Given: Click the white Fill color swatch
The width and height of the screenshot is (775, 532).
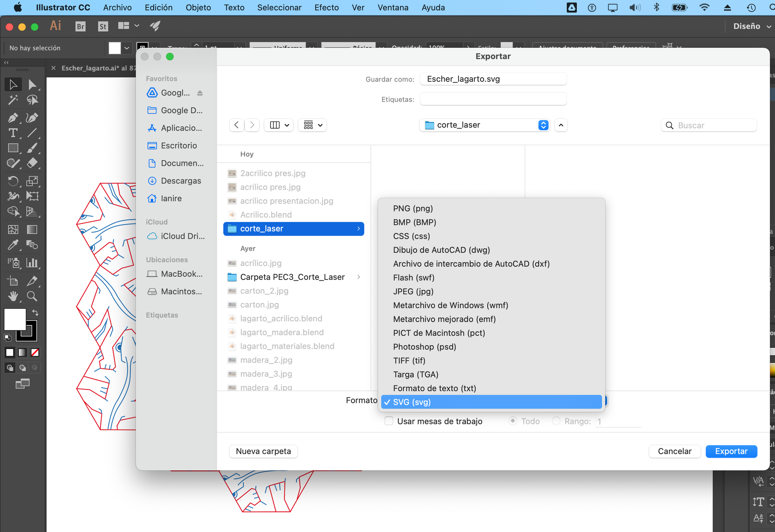Looking at the screenshot, I should (15, 319).
